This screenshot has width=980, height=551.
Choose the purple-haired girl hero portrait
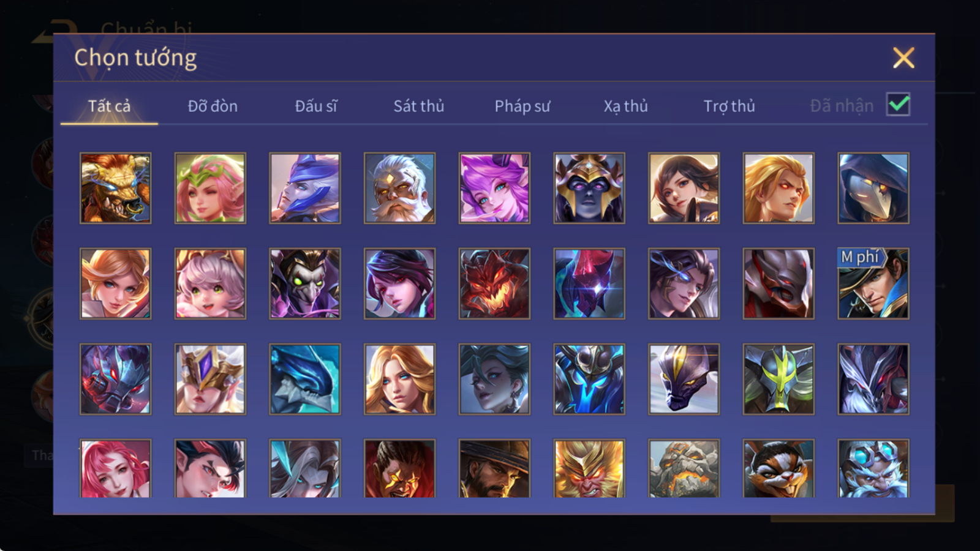[494, 188]
